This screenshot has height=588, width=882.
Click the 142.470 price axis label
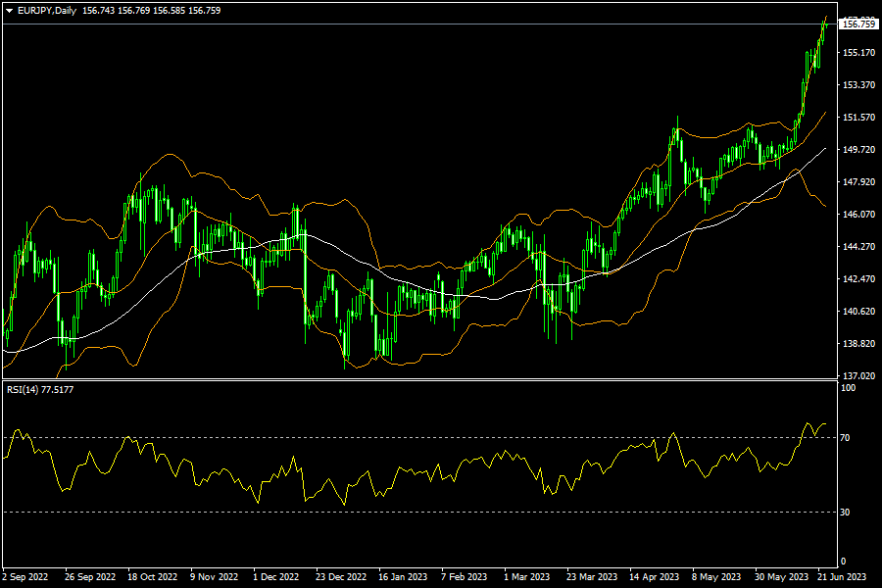[858, 278]
